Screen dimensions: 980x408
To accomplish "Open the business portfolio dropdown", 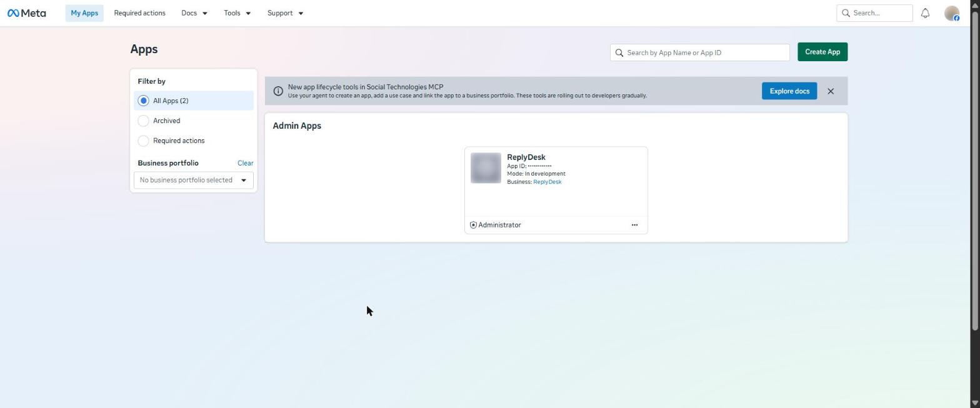I will click(194, 180).
